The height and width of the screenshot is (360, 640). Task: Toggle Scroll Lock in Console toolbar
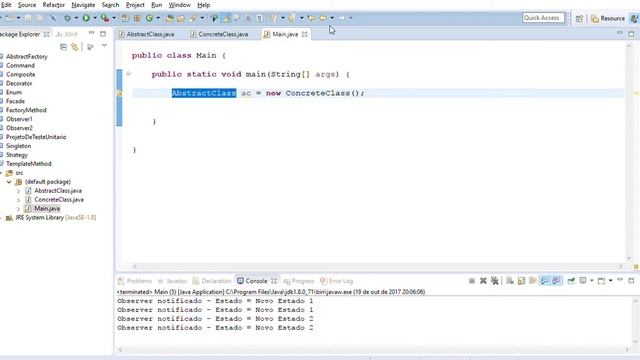click(521, 281)
